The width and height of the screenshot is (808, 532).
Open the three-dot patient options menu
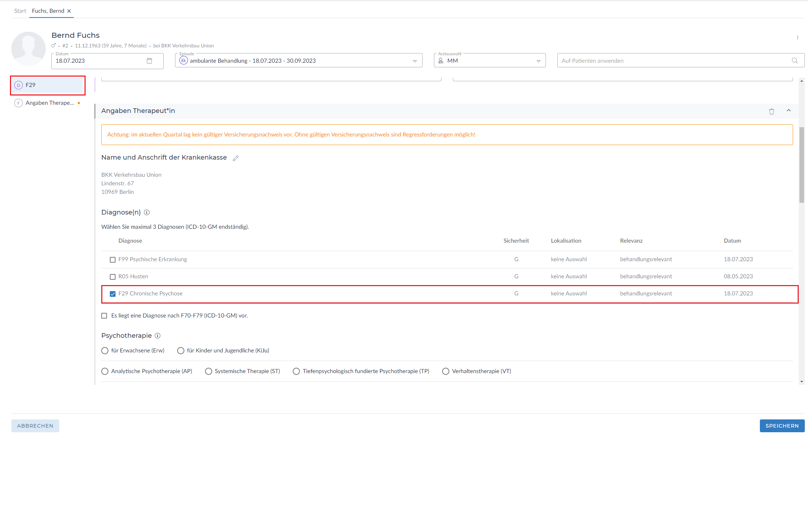click(797, 37)
